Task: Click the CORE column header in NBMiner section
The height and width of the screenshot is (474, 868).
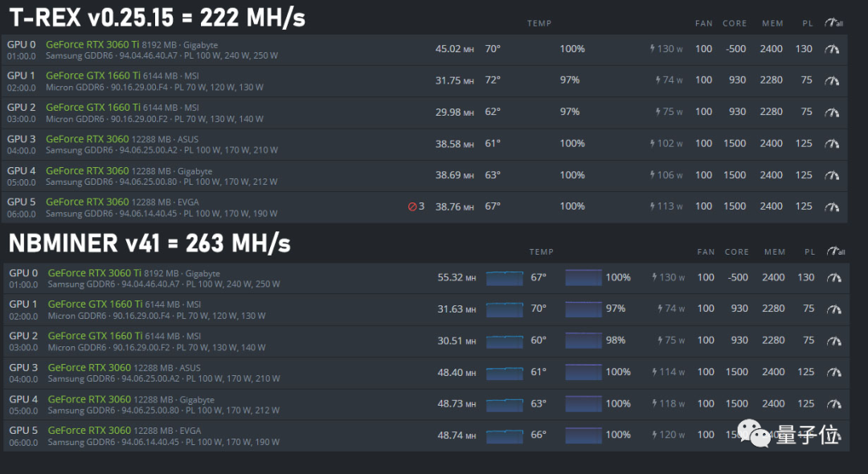Action: click(737, 252)
